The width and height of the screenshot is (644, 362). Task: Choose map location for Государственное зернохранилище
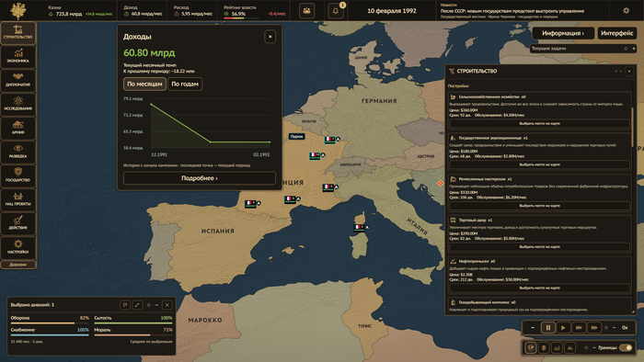click(540, 164)
